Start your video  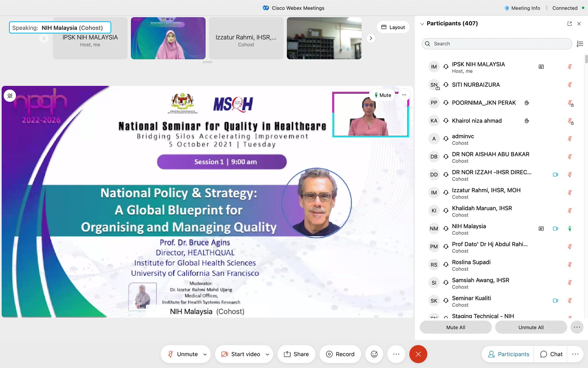[241, 354]
